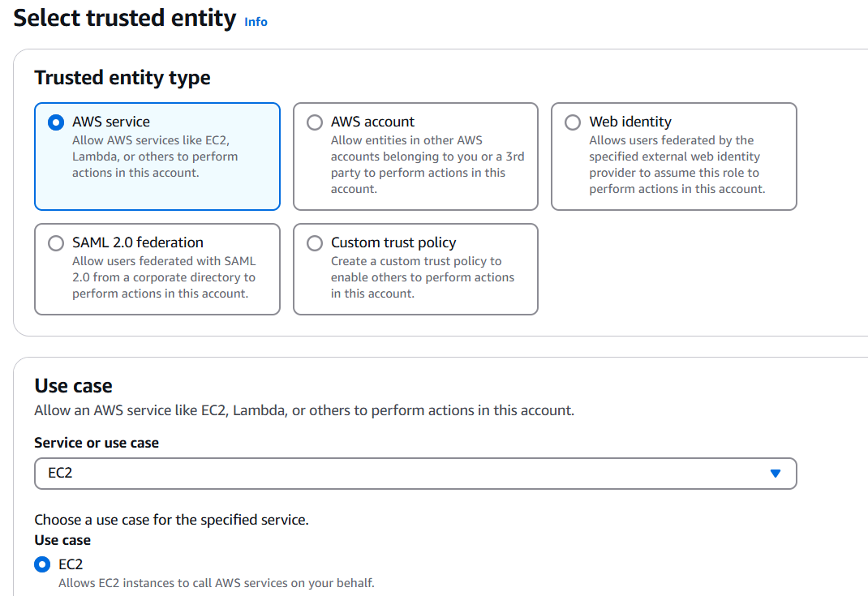This screenshot has height=596, width=868.
Task: Pick the SAML 2.0 federation radio button
Action: pyautogui.click(x=56, y=243)
